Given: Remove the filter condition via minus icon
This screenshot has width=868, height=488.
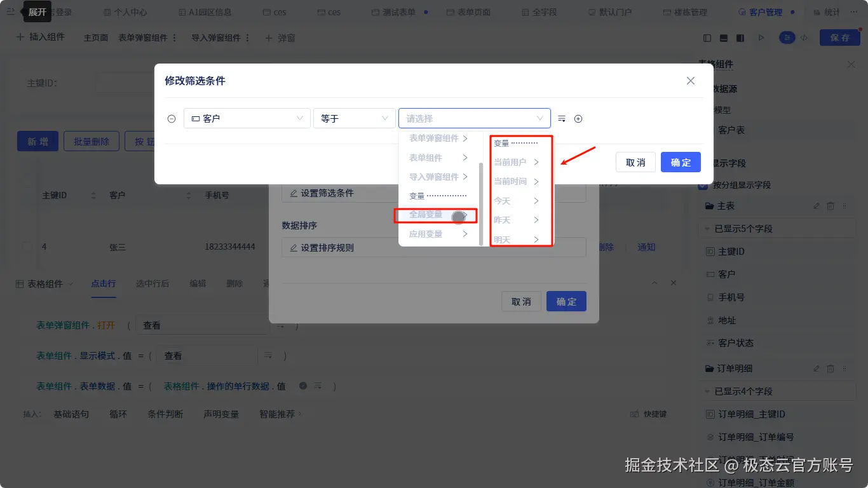Looking at the screenshot, I should (x=172, y=119).
